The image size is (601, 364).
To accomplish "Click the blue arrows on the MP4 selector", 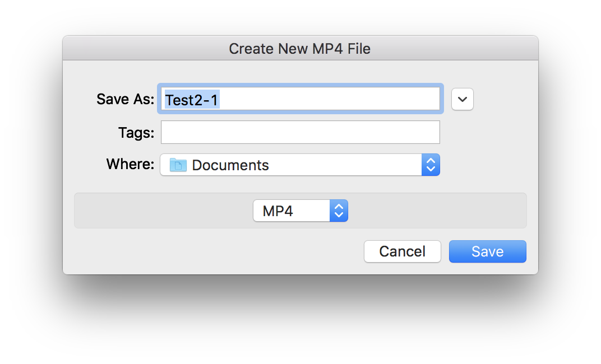I will point(339,211).
